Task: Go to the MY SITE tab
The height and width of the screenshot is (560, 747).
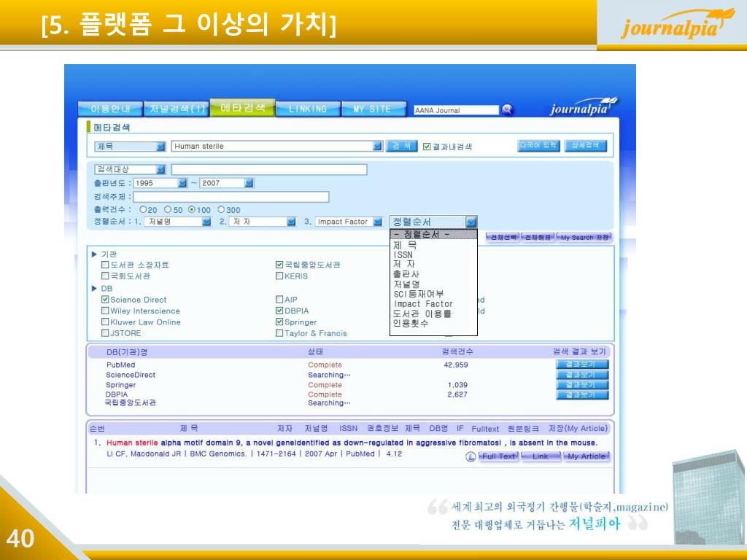Action: point(374,109)
